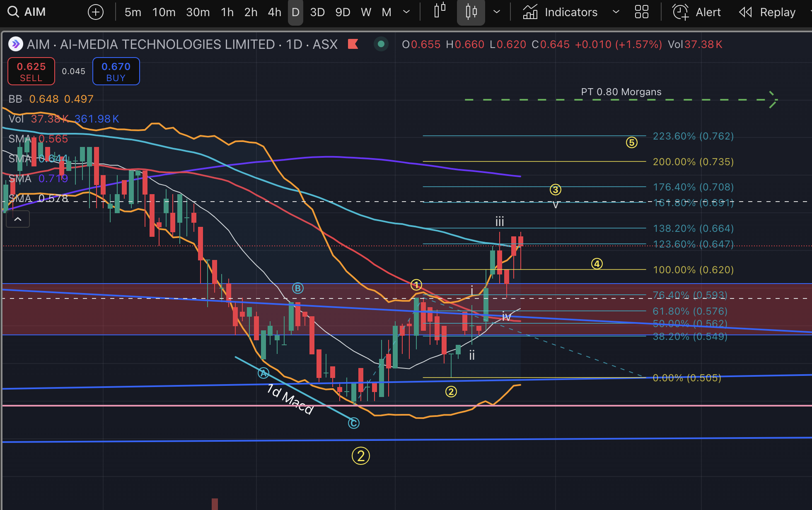Select the D daily timeframe

point(295,12)
